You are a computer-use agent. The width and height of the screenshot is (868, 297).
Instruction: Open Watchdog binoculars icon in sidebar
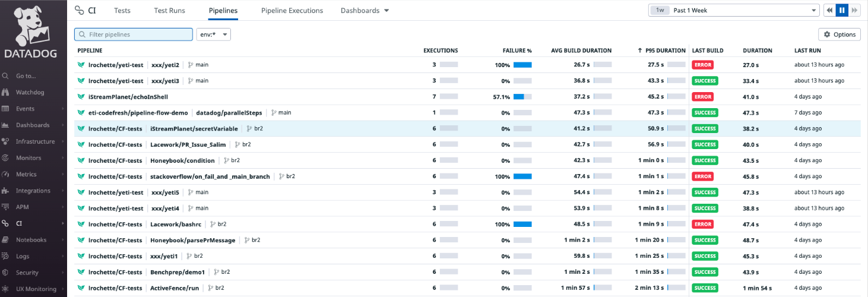pyautogui.click(x=5, y=93)
